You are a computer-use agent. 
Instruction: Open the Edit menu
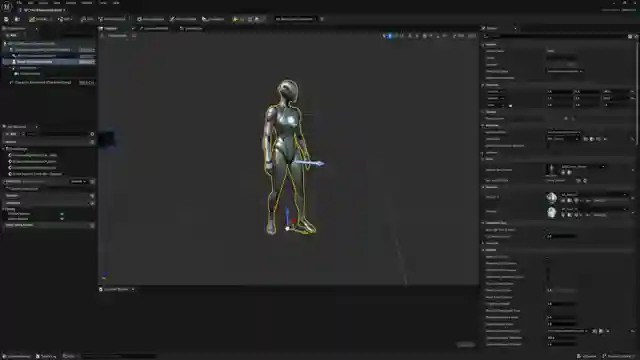31,2
